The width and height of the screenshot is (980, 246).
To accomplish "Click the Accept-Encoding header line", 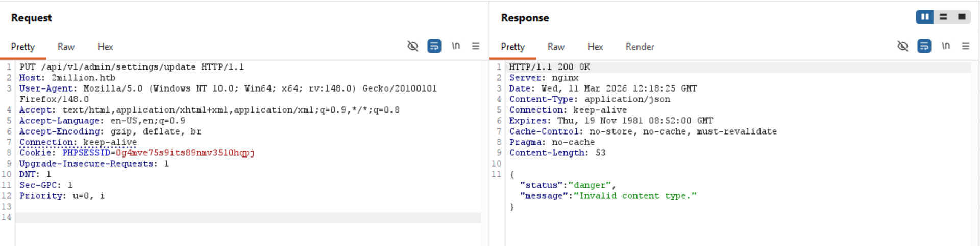I will tap(110, 131).
